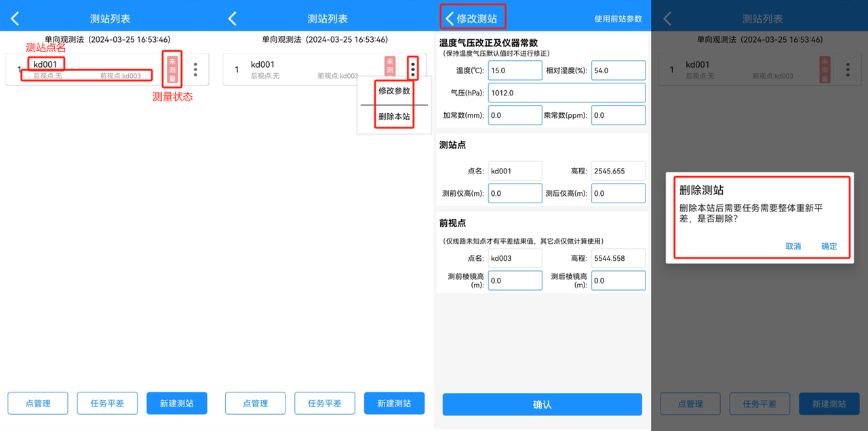The height and width of the screenshot is (431, 868).
Task: Click the 气压(hPa) field showing 1012.0
Action: point(566,93)
